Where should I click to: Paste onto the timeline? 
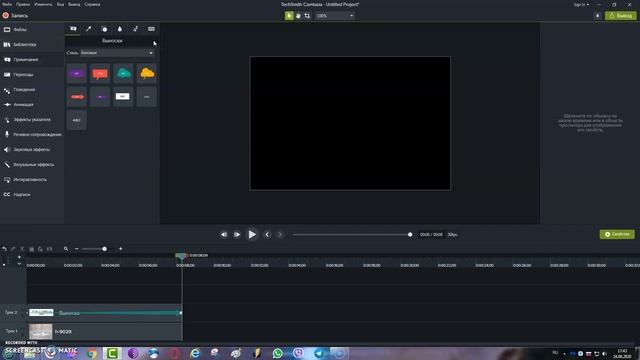pyautogui.click(x=40, y=249)
